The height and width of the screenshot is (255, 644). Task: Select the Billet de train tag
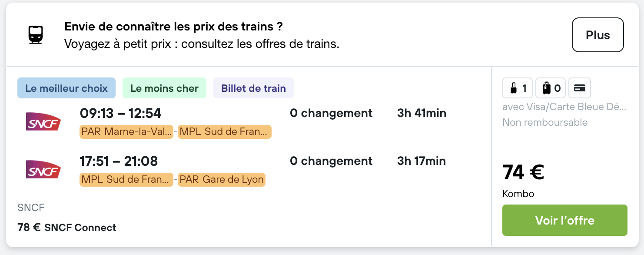pos(253,88)
